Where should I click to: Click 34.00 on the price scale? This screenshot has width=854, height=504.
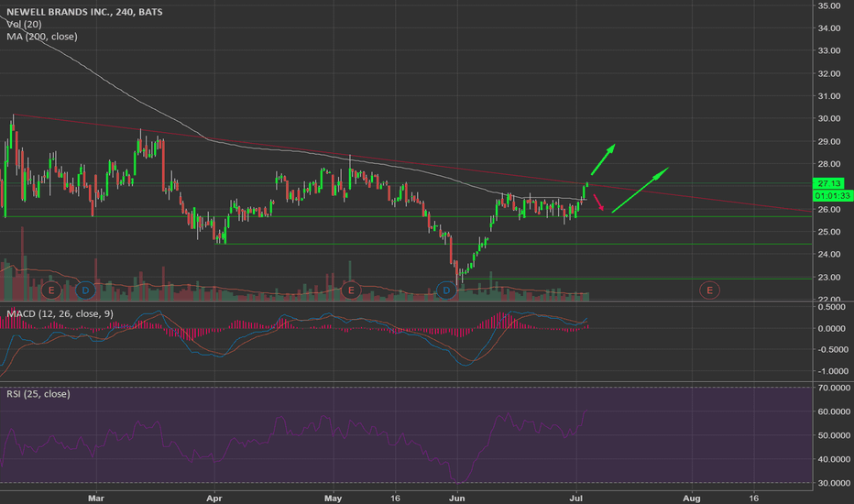click(829, 27)
